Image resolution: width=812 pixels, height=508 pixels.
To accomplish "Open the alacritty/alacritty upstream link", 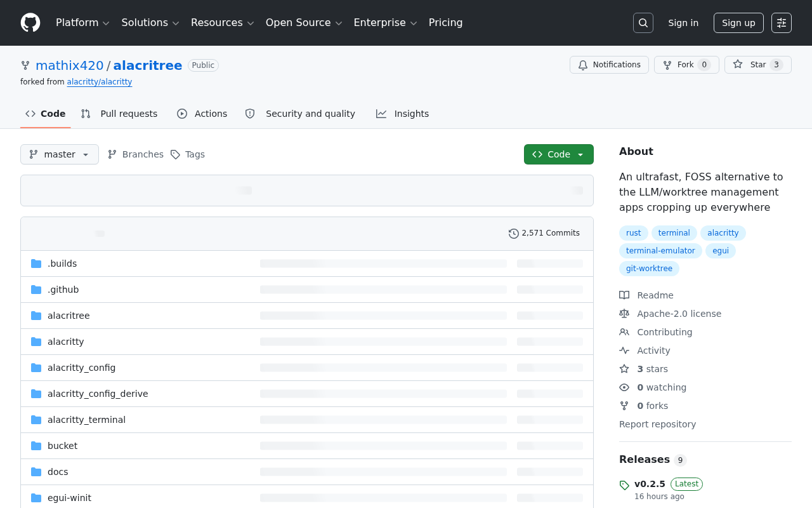I will [x=100, y=82].
